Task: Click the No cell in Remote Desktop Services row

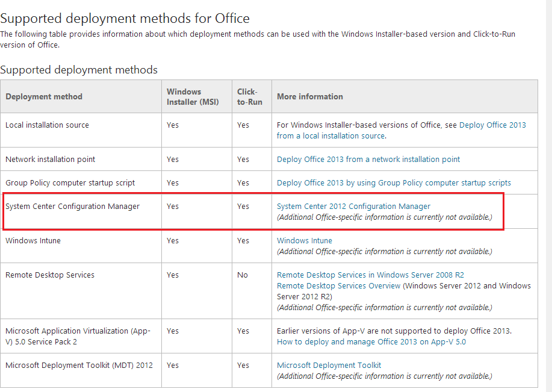Action: (242, 275)
